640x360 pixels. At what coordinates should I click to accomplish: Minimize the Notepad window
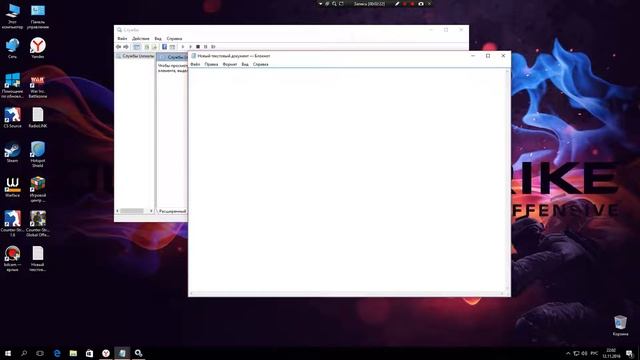473,56
